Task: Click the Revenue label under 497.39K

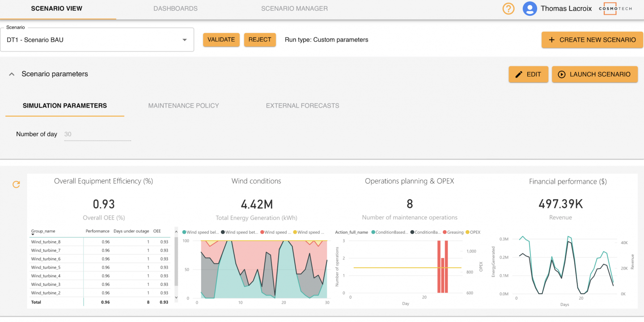Action: tap(560, 218)
